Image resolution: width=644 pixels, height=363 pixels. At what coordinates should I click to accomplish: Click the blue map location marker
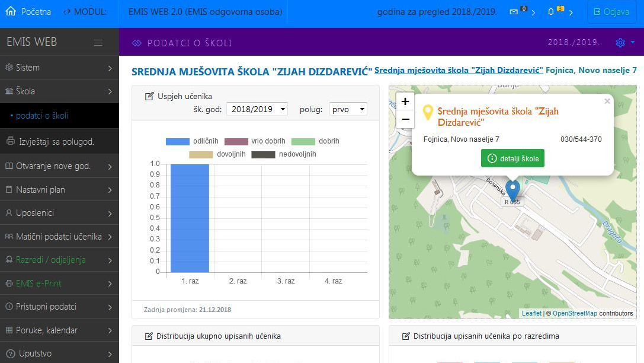tap(512, 191)
